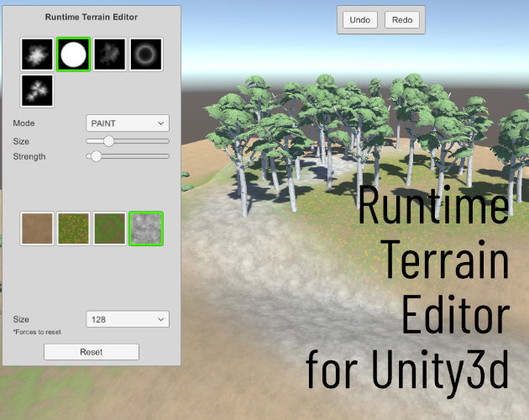Viewport: 529px width, 420px height.
Task: Open the Mode dropdown showing PAINT
Action: point(128,123)
